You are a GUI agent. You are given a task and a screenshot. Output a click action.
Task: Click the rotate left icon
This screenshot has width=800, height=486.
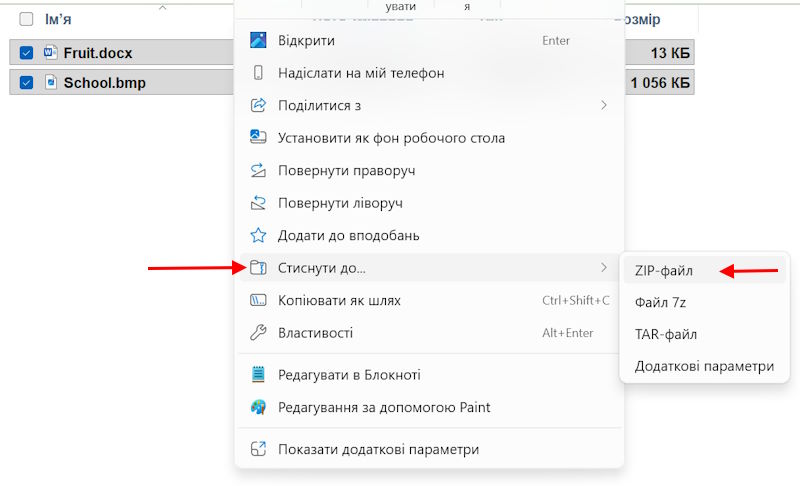[x=258, y=203]
